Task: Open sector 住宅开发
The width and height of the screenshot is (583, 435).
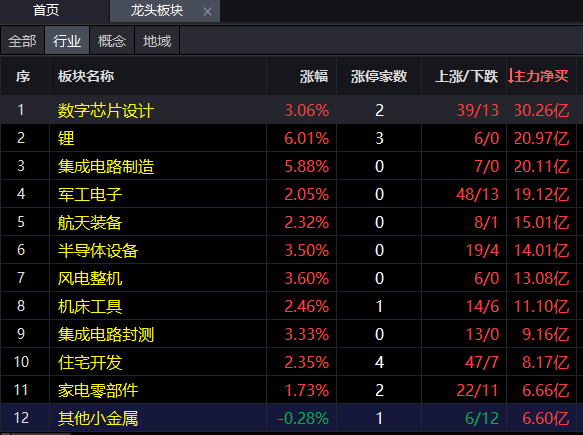Action: [x=90, y=362]
